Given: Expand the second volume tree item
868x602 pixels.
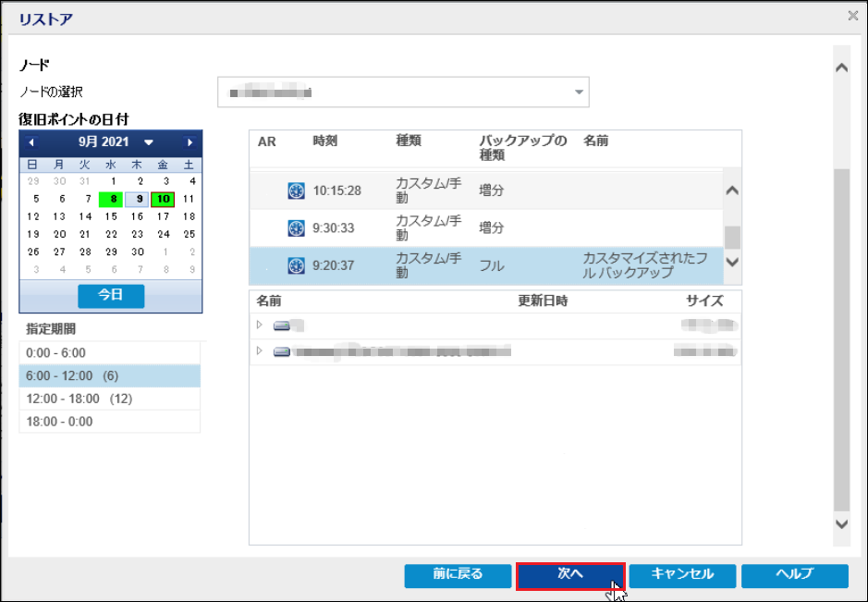Looking at the screenshot, I should (x=260, y=350).
